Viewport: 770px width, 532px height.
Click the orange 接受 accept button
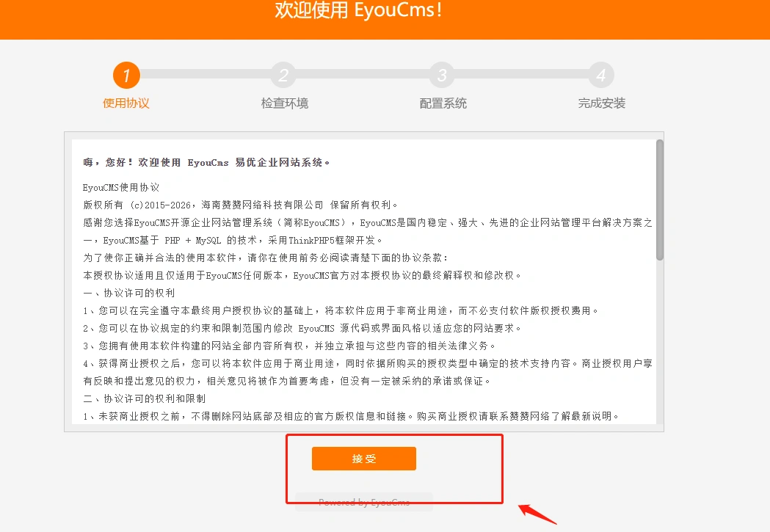[x=364, y=459]
